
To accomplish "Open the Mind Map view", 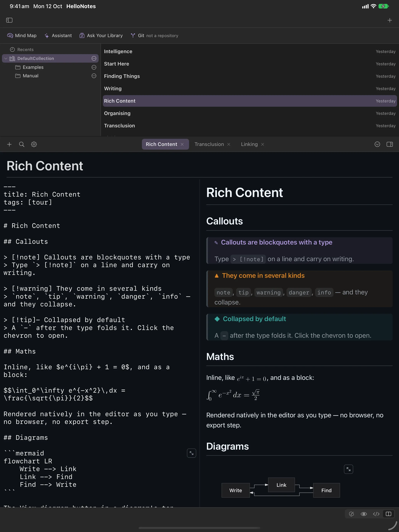I will pyautogui.click(x=22, y=36).
